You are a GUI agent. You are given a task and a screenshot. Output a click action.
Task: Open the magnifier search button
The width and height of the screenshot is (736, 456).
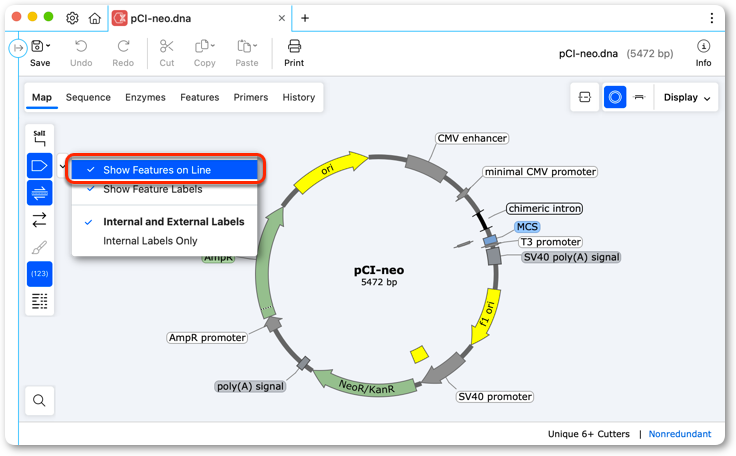[39, 400]
